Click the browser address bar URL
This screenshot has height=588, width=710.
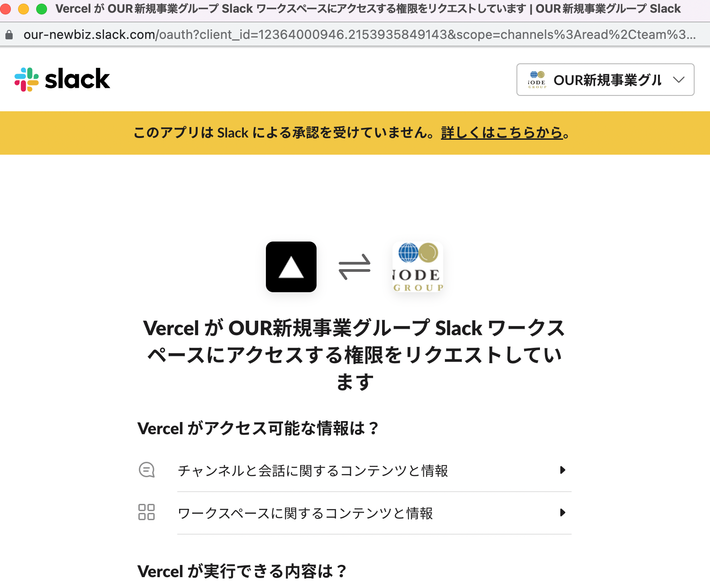click(360, 34)
